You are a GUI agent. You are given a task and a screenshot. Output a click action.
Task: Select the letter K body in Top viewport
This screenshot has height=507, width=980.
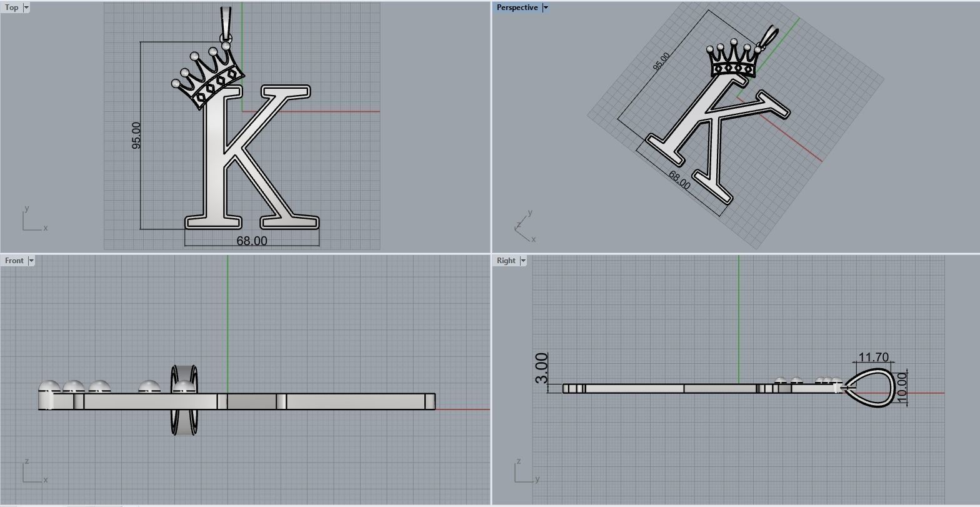point(216,156)
